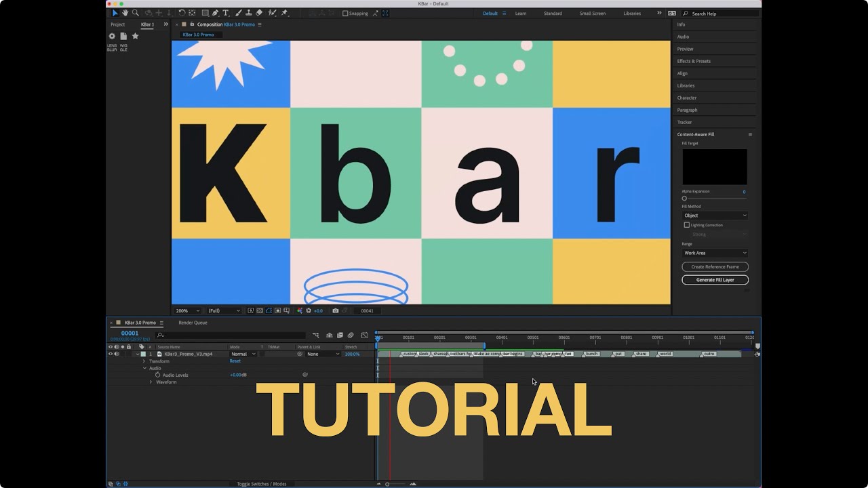Expand the Transform properties group
Screen dimensions: 868x488
144,361
